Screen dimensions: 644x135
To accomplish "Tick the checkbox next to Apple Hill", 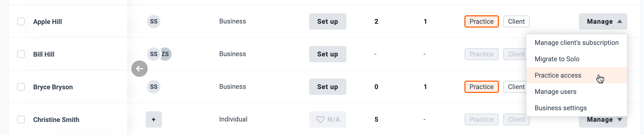I will coord(21,21).
